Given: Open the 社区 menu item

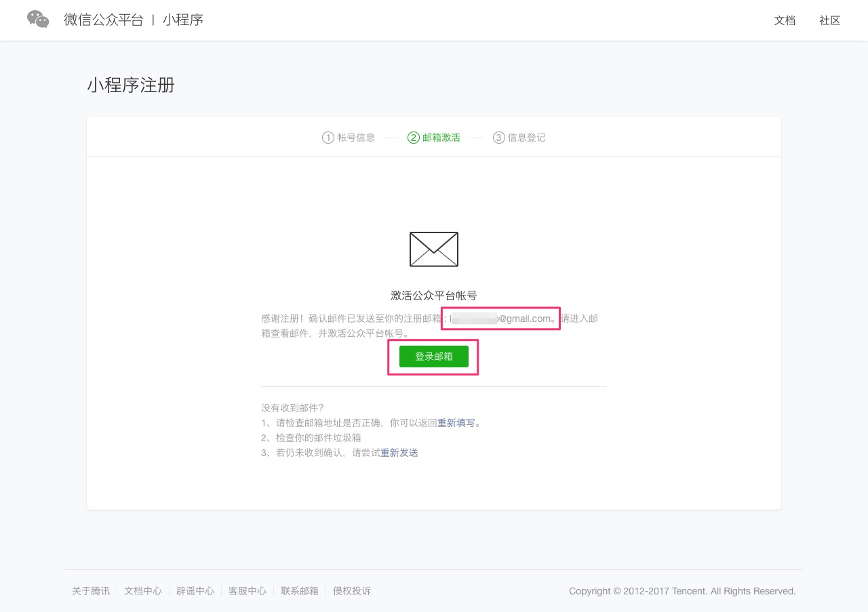Looking at the screenshot, I should (x=829, y=20).
